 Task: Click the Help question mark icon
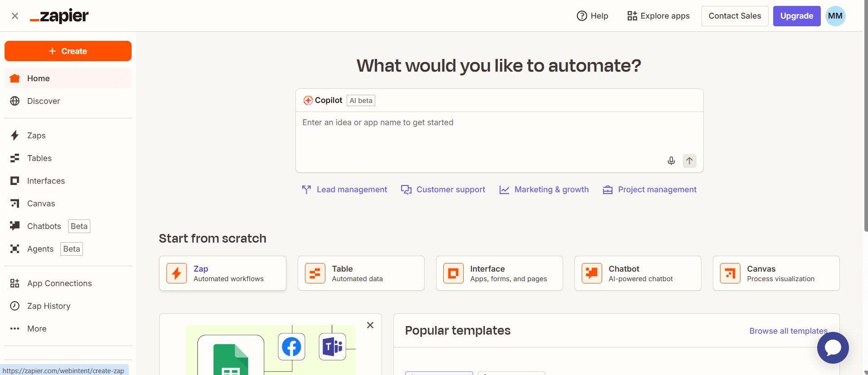click(x=582, y=16)
